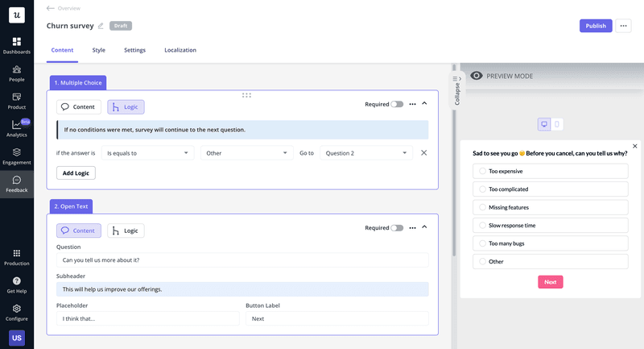Screen dimensions: 644x349
Task: Grab the drag handle on question 1
Action: point(246,95)
